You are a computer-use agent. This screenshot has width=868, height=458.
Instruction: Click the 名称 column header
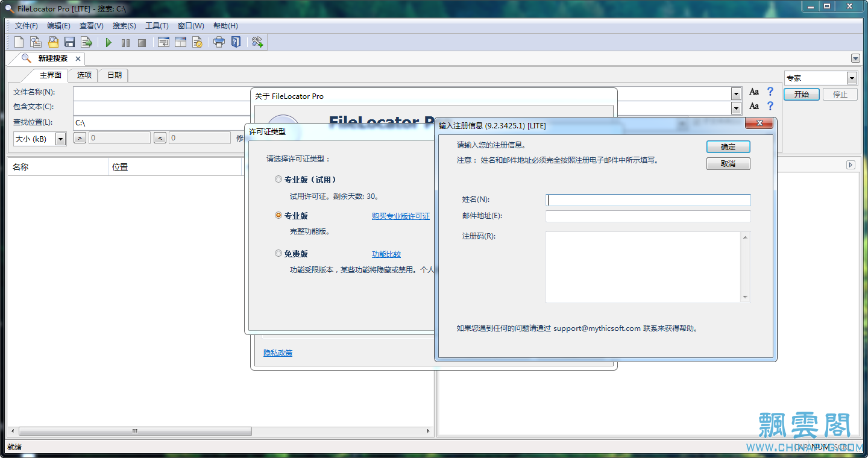click(58, 167)
